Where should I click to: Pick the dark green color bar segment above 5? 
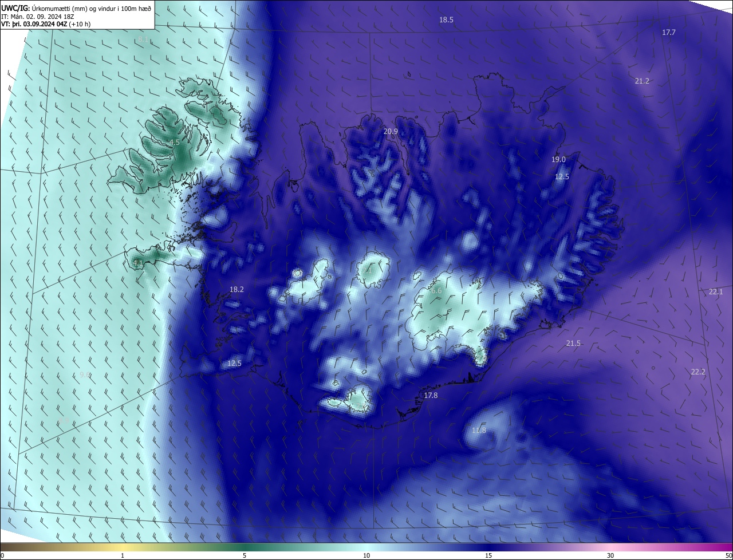click(x=245, y=547)
